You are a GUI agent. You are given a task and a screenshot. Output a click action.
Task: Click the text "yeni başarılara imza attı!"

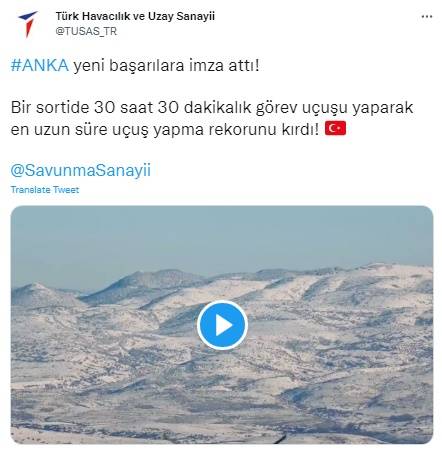166,65
